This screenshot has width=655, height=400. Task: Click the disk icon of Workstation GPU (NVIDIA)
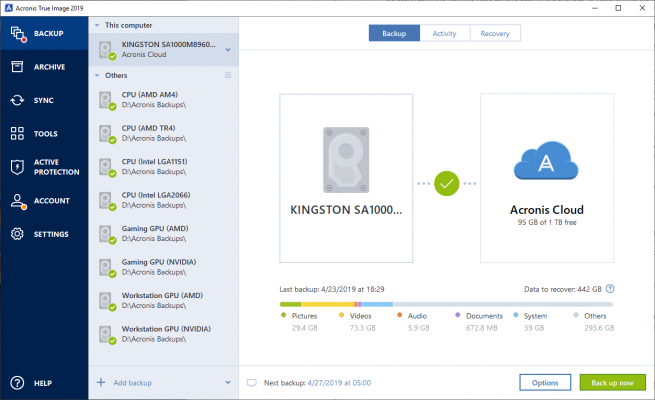[107, 334]
